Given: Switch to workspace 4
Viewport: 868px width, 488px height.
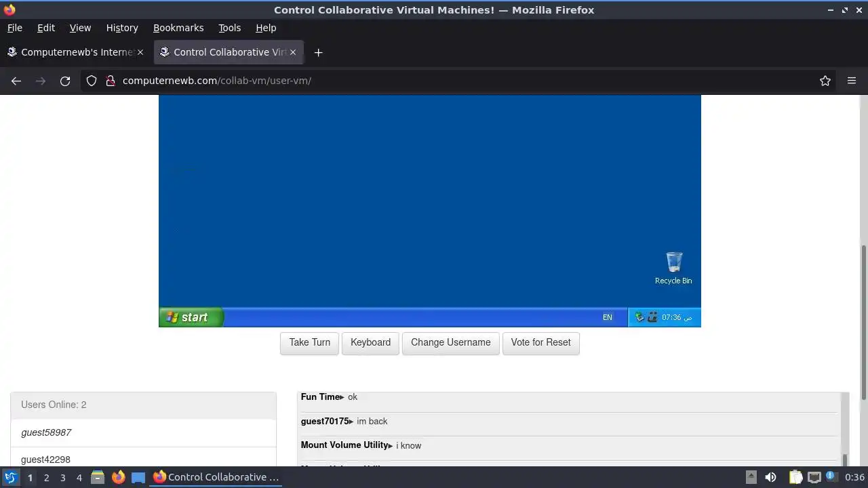Looking at the screenshot, I should (x=79, y=478).
